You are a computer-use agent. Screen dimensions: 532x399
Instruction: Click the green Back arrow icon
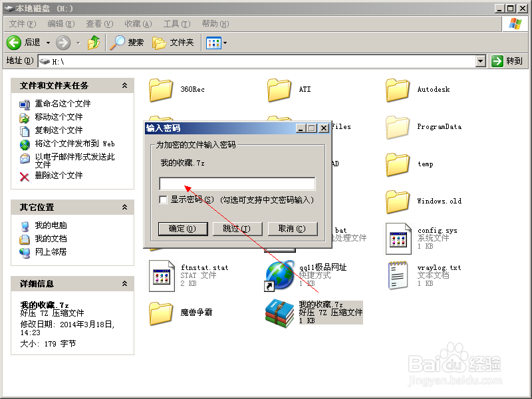tap(14, 43)
